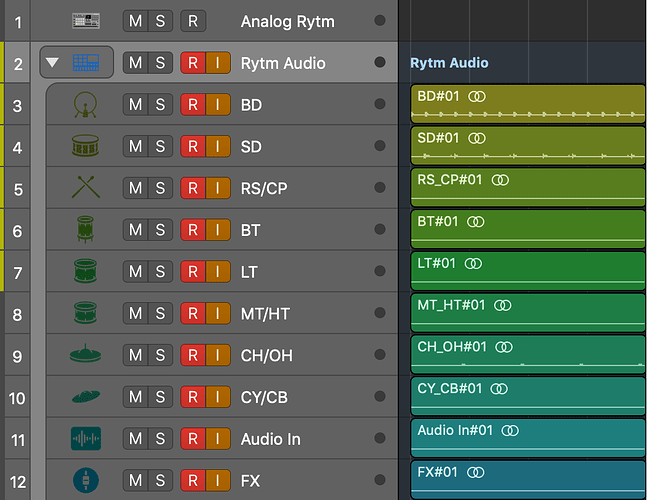Click loop symbol on LT#01 region
This screenshot has height=500, width=647.
[x=473, y=264]
